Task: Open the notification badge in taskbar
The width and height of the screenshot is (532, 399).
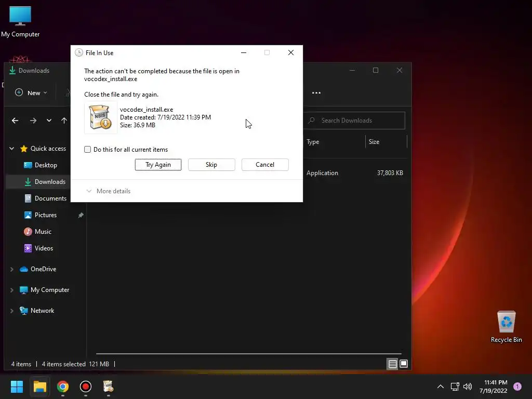Action: [517, 387]
